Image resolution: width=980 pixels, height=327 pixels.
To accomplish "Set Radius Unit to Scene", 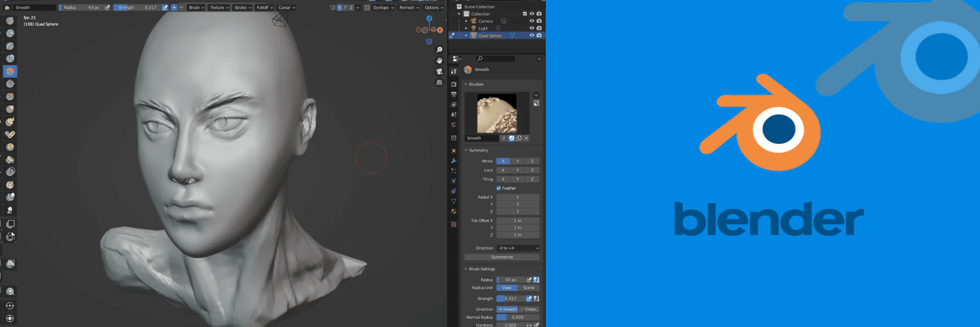I will [x=529, y=288].
